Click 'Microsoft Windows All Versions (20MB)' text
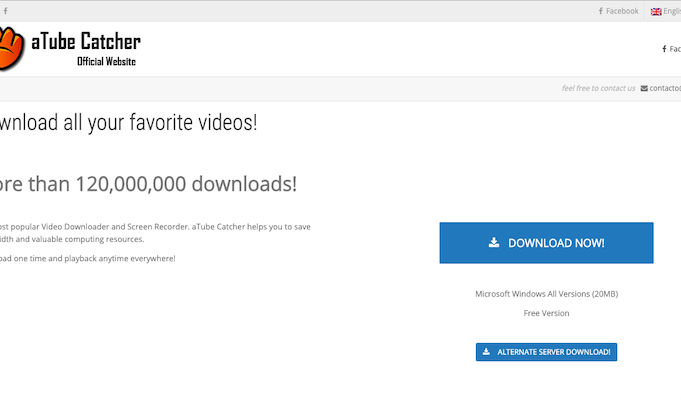 pos(546,294)
